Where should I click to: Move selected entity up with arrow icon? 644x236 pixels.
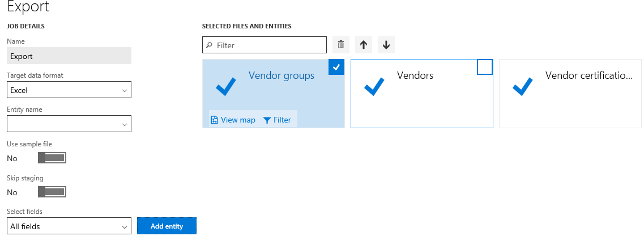364,45
